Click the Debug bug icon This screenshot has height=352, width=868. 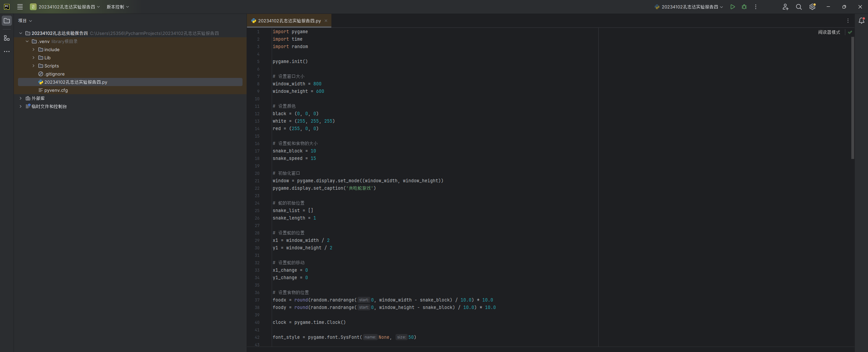pyautogui.click(x=744, y=7)
